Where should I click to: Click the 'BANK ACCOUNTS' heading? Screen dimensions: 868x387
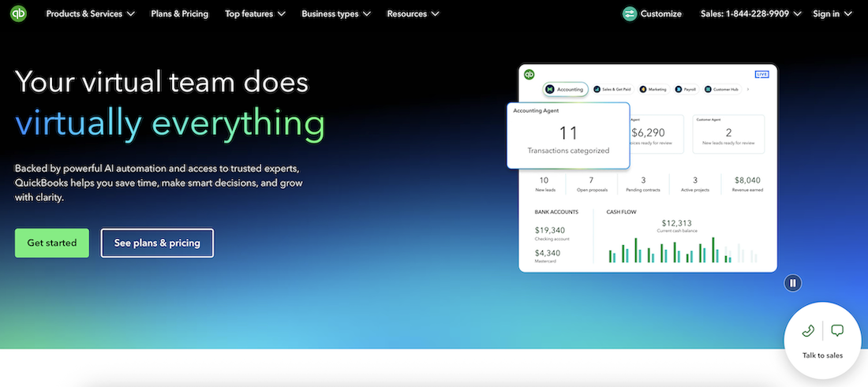coord(556,212)
